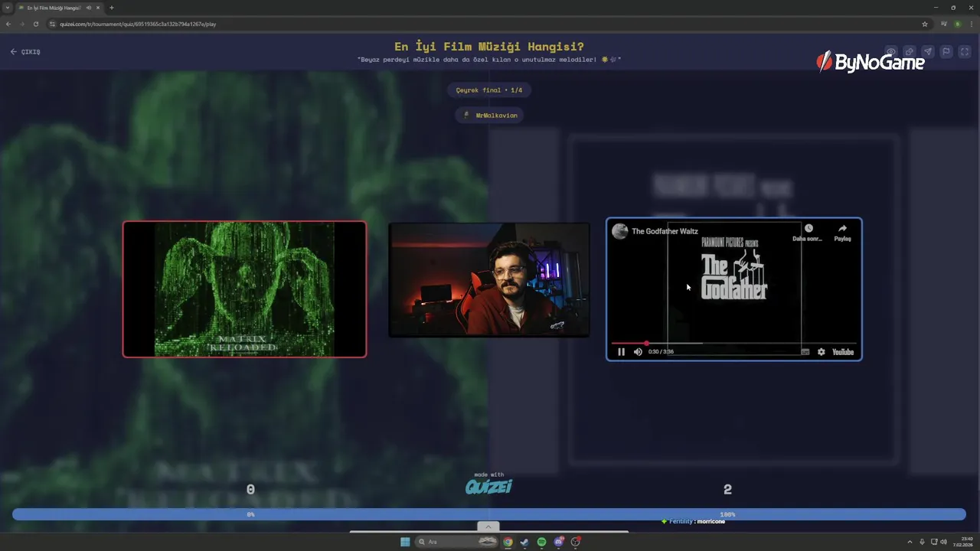Reload the page with refresh icon

click(x=36, y=24)
